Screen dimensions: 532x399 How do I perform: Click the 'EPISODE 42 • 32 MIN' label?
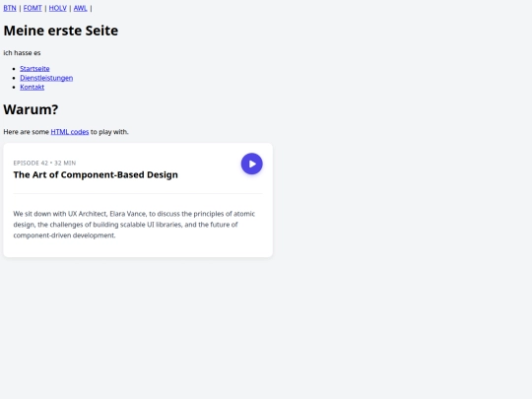point(44,163)
